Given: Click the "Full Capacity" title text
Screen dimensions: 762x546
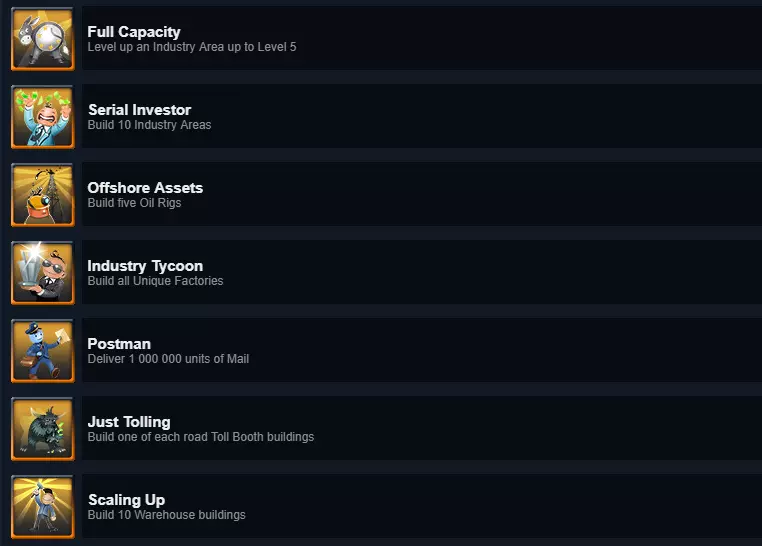Looking at the screenshot, I should (x=134, y=32).
